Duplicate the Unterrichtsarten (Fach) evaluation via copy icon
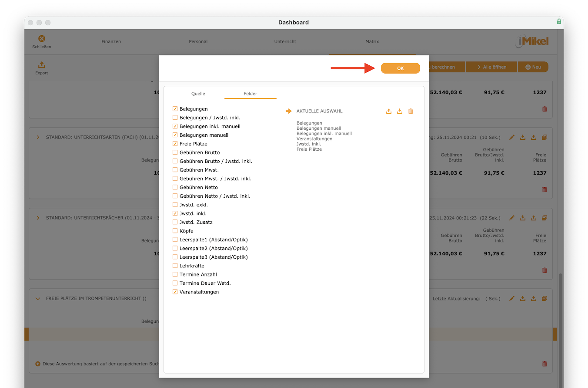This screenshot has height=388, width=588. pos(545,137)
